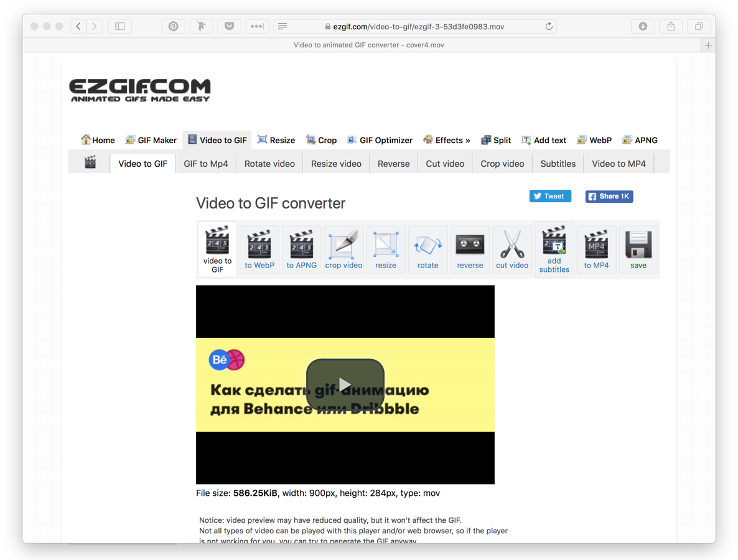Open the rotate tool icon
The height and width of the screenshot is (560, 738).
428,250
